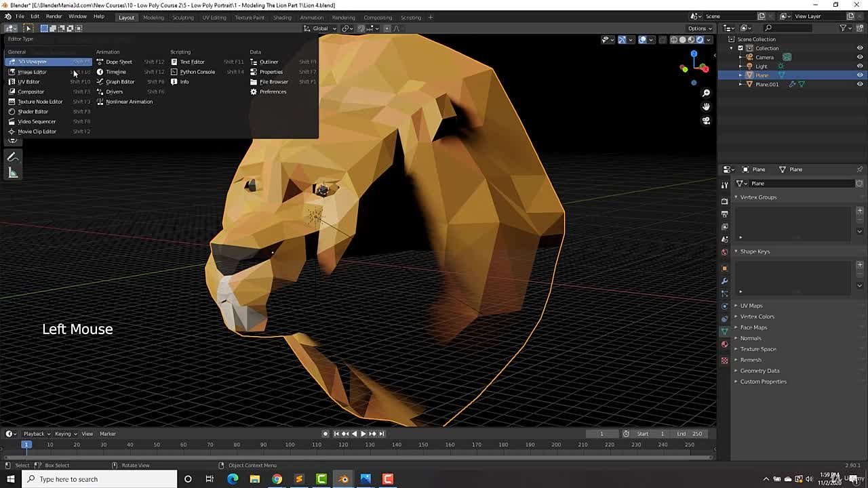
Task: Open the outliner filter dropdown
Action: pyautogui.click(x=845, y=28)
